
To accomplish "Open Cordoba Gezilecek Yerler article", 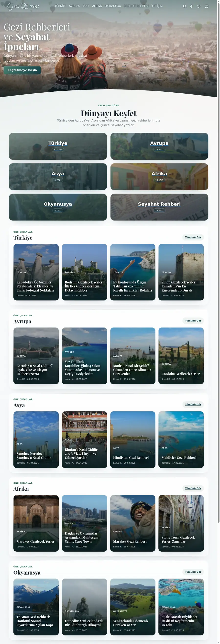I will click(181, 356).
